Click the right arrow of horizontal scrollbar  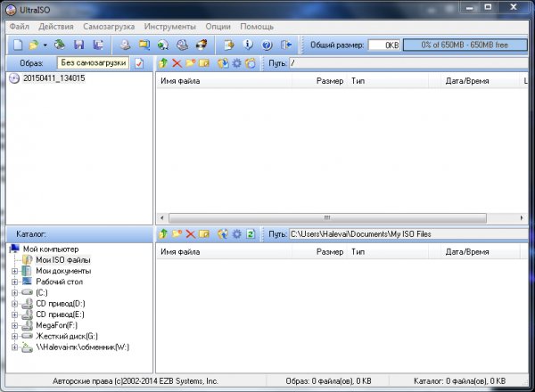click(522, 217)
